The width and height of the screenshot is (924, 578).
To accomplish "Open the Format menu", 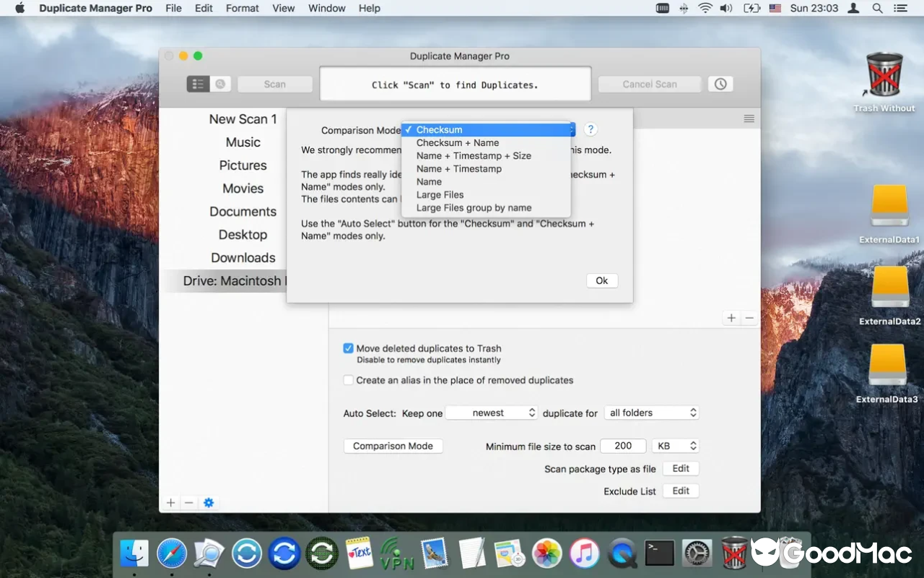I will click(x=243, y=9).
